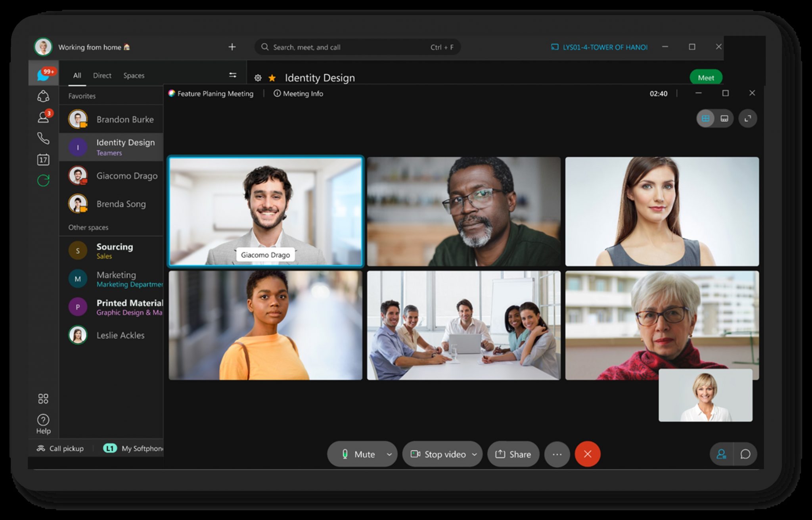Viewport: 812px width, 520px height.
Task: Enter fullscreen mode for the meeting window
Action: [749, 118]
